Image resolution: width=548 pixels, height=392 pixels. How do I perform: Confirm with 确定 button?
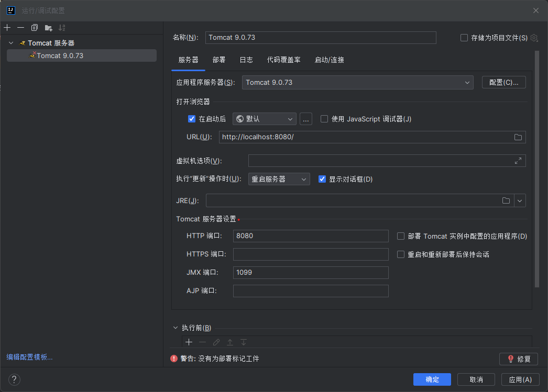coord(432,379)
